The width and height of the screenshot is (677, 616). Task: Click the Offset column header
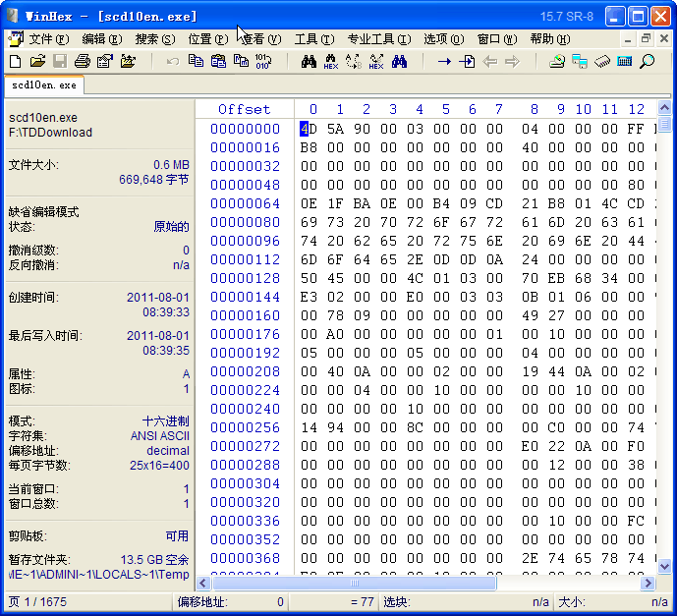(244, 109)
